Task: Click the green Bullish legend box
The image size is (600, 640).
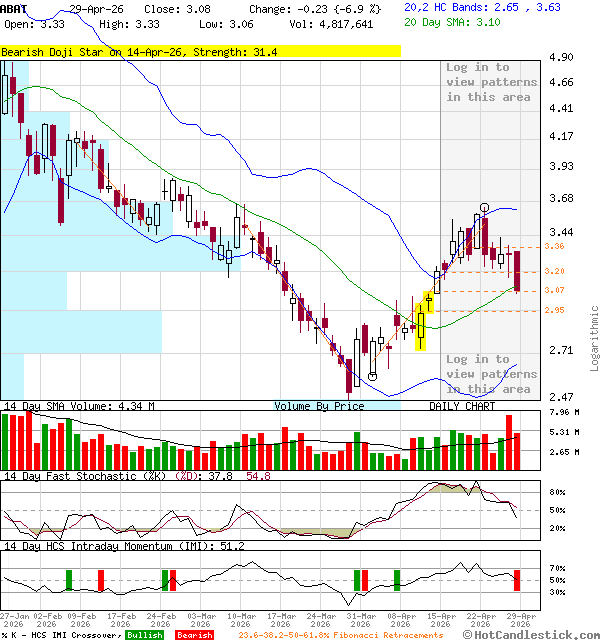Action: click(x=144, y=634)
